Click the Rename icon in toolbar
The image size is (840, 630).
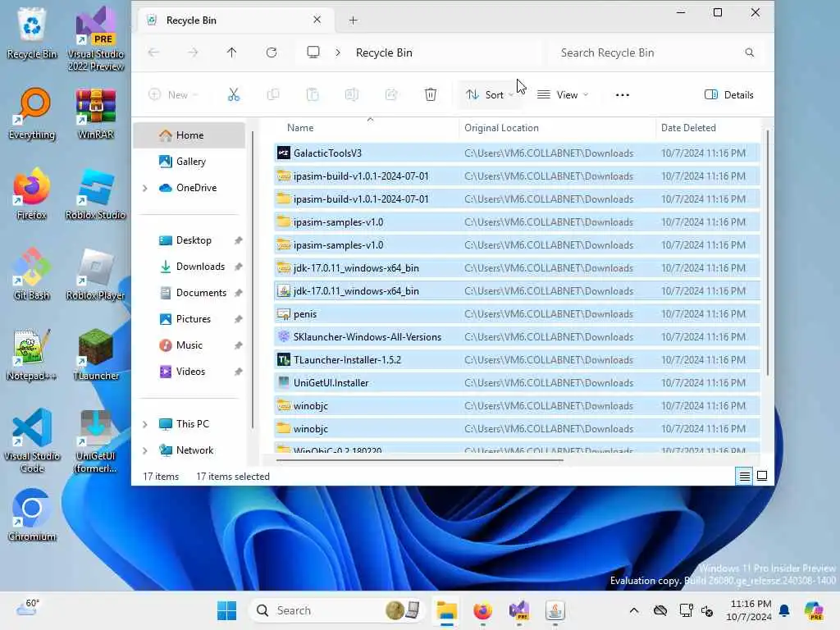point(351,95)
